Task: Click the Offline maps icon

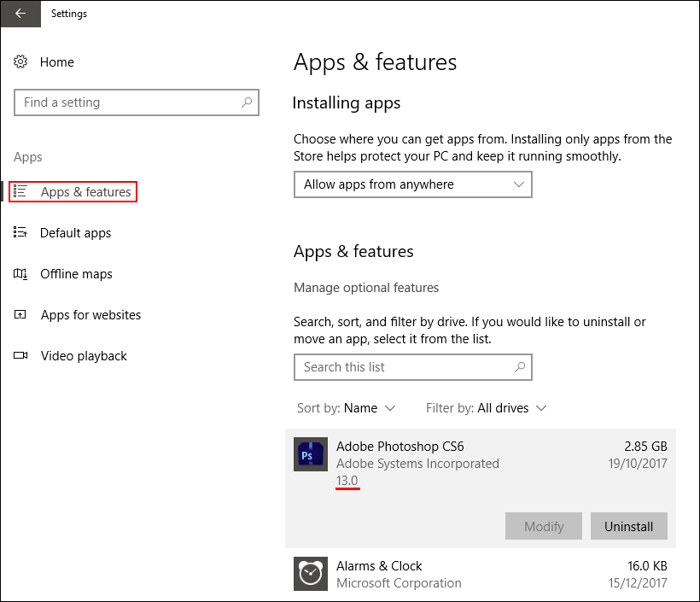Action: coord(20,273)
